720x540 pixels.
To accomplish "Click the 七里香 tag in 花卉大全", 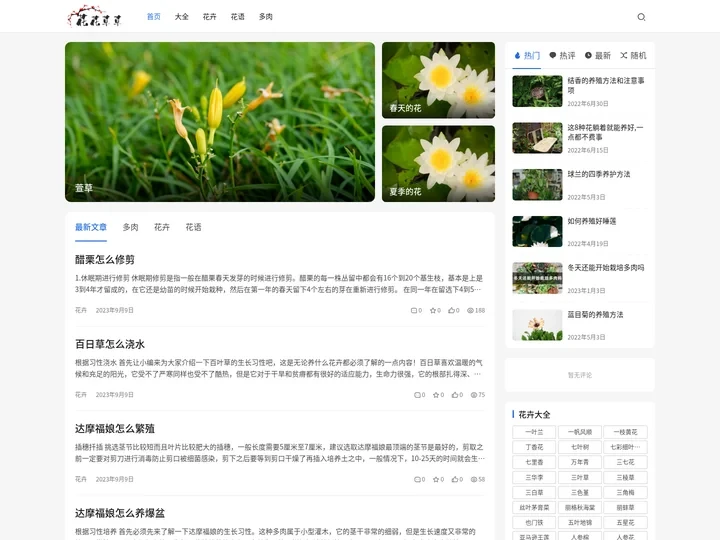I will click(x=534, y=462).
